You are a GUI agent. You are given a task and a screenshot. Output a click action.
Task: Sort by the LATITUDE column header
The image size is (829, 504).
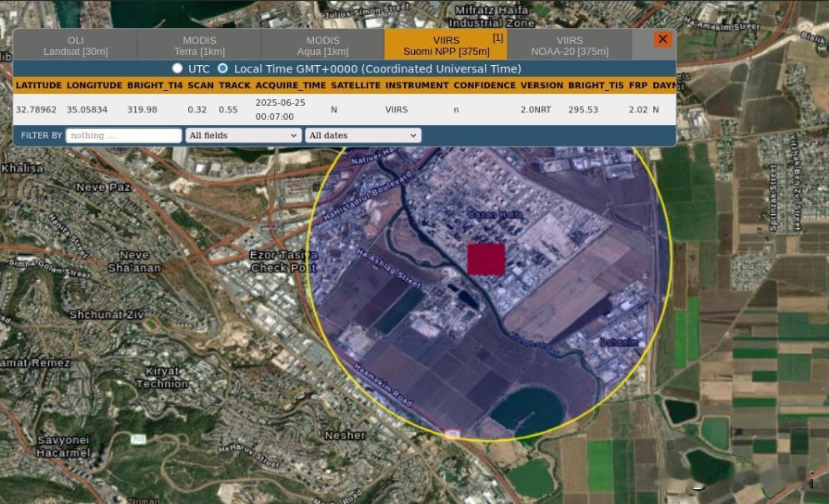click(x=38, y=85)
